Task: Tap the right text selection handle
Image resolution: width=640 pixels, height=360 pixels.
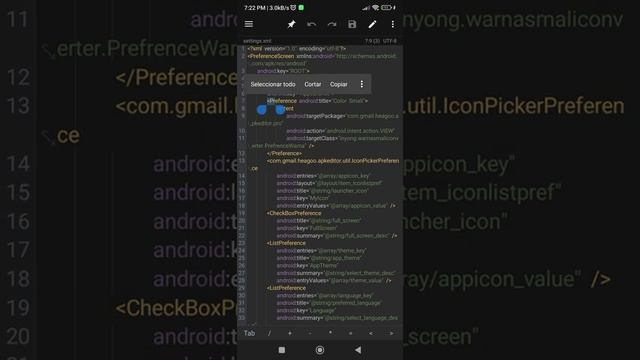Action: pos(280,109)
